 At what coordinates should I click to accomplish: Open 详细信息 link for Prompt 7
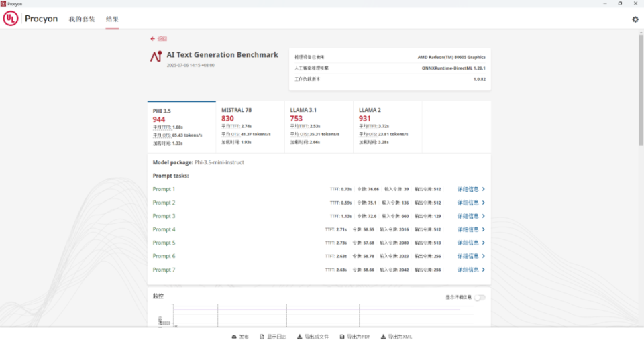tap(468, 270)
